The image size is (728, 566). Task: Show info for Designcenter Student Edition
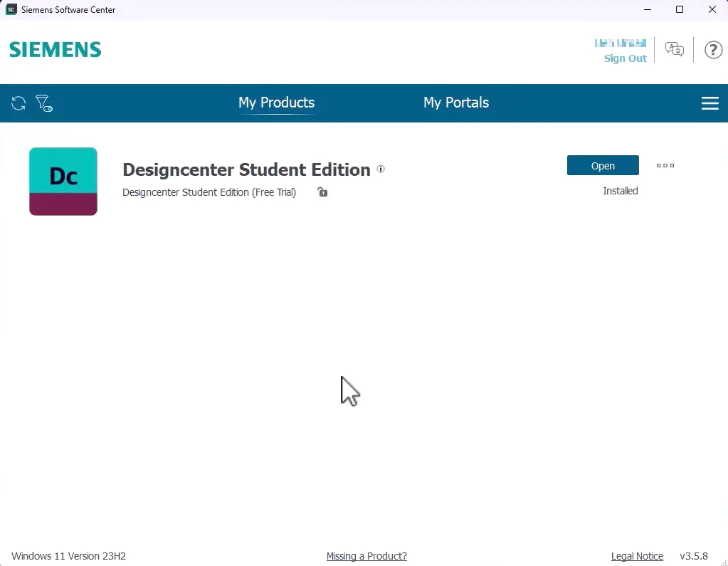[x=381, y=169]
